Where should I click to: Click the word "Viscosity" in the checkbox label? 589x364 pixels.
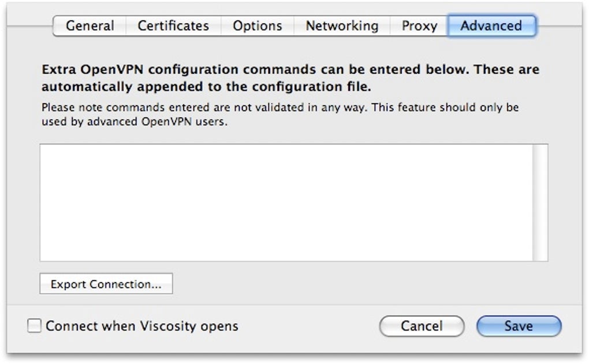(168, 326)
